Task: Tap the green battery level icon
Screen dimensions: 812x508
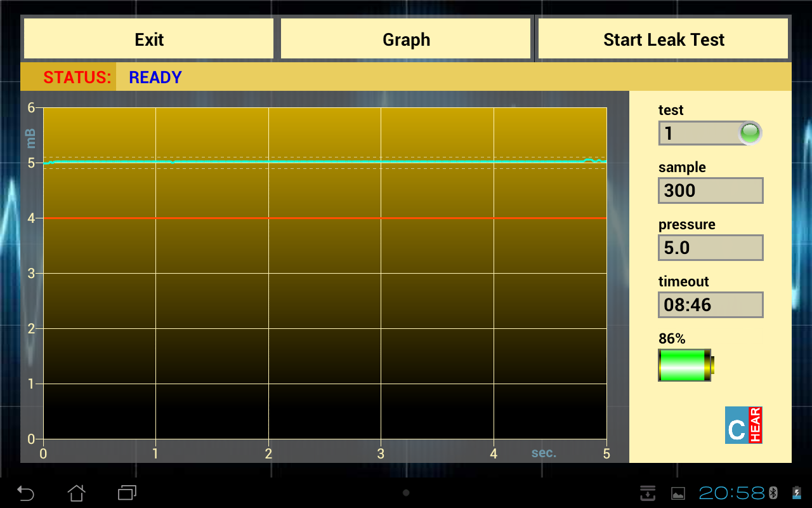Action: pyautogui.click(x=686, y=365)
